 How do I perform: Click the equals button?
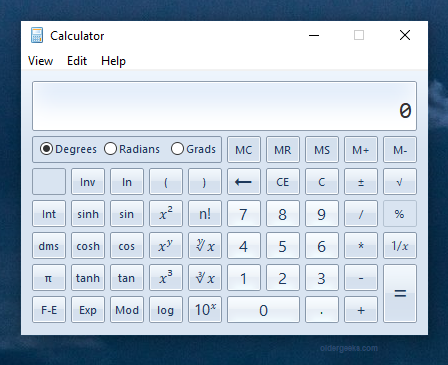[400, 294]
